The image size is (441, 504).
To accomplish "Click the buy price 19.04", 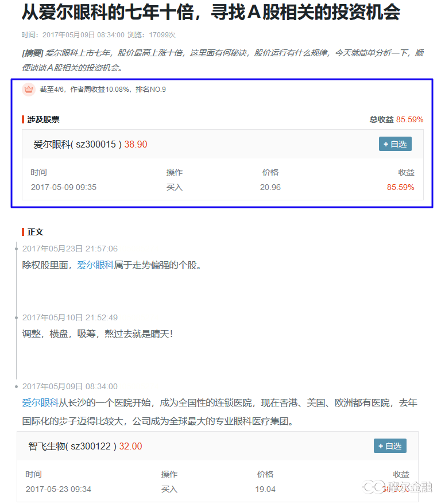I will 265,489.
